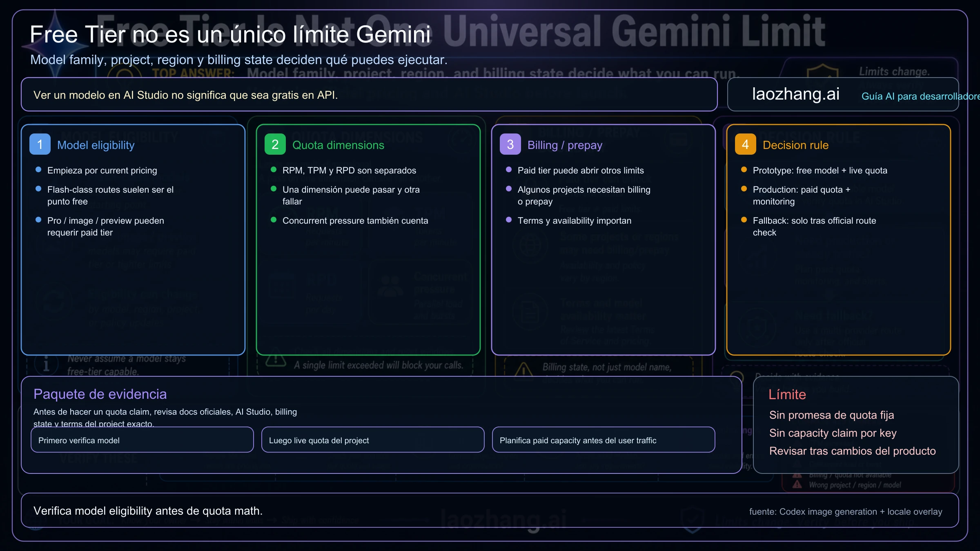The width and height of the screenshot is (980, 551).
Task: Click bullet 'Paid tier puede abrir otros limits'
Action: coord(581,171)
